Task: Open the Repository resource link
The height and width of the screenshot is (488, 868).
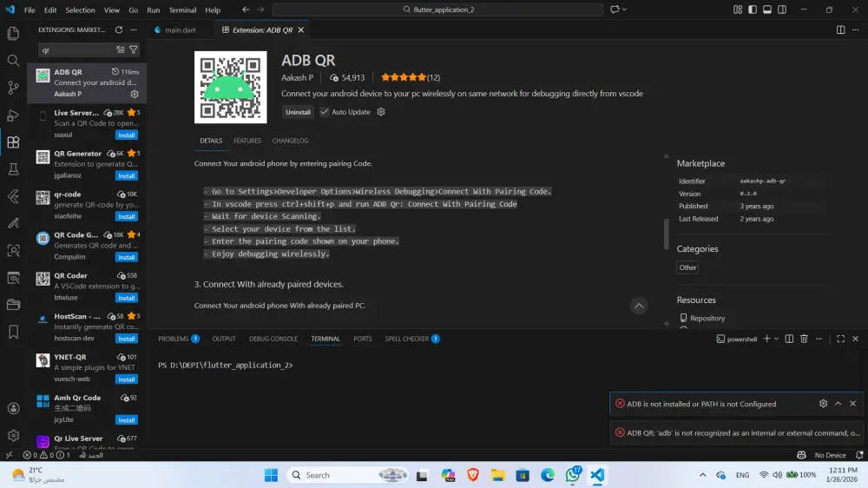Action: tap(707, 318)
